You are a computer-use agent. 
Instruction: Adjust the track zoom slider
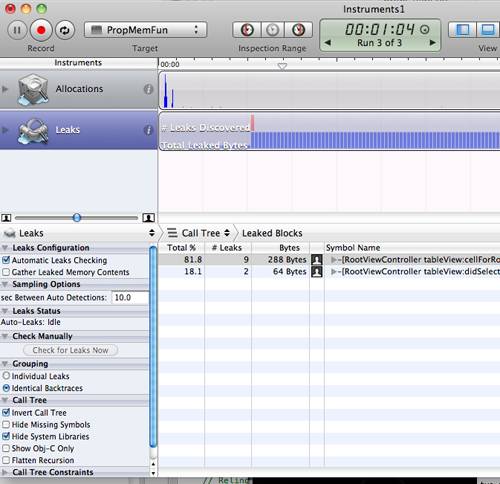pos(77,218)
